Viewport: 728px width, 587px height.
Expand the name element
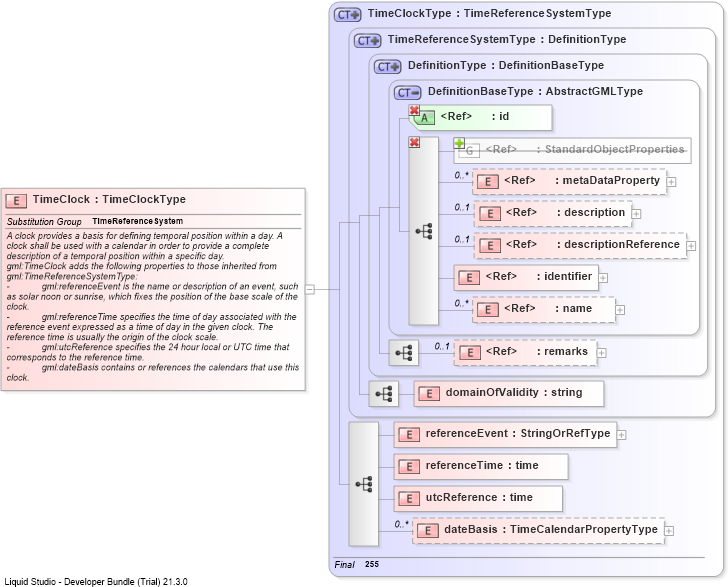[x=620, y=310]
